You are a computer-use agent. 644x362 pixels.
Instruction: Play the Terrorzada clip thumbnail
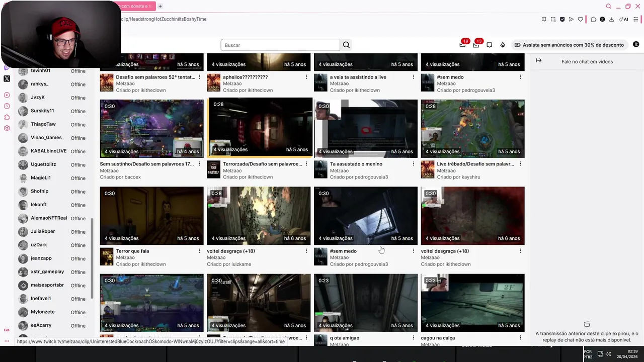260,127
